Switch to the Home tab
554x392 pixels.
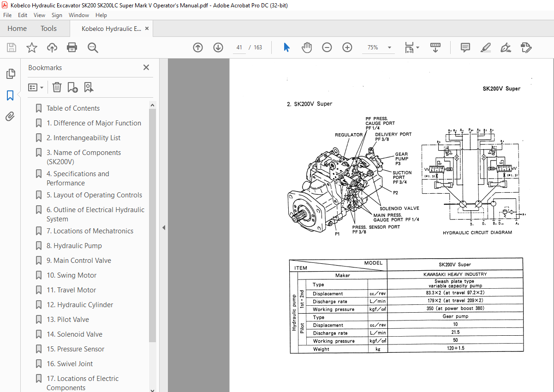coord(17,29)
